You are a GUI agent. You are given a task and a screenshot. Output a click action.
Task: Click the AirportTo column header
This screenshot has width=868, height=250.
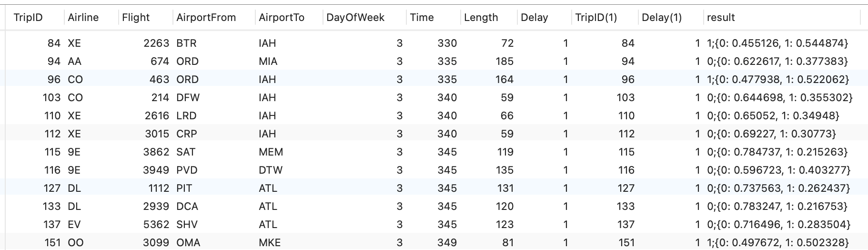coord(282,18)
